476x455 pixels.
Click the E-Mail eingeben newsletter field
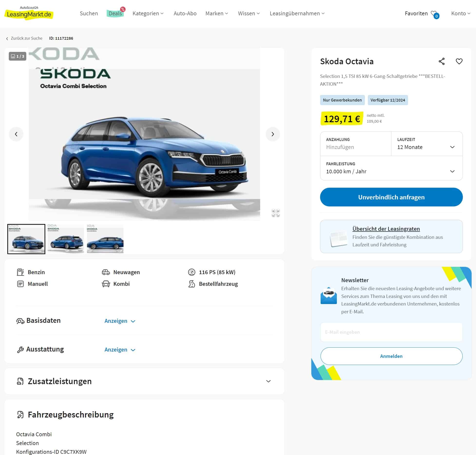coord(391,332)
